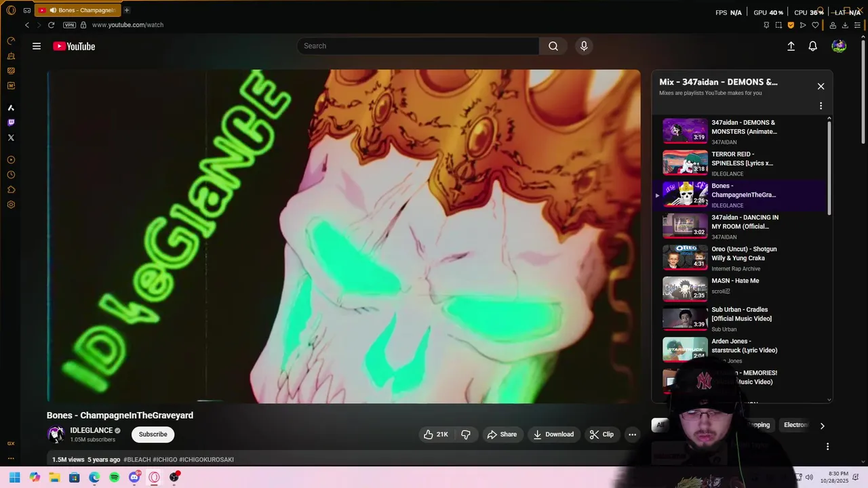Play TERROR REID - SPINELESS from mix
The height and width of the screenshot is (488, 868).
pyautogui.click(x=739, y=163)
